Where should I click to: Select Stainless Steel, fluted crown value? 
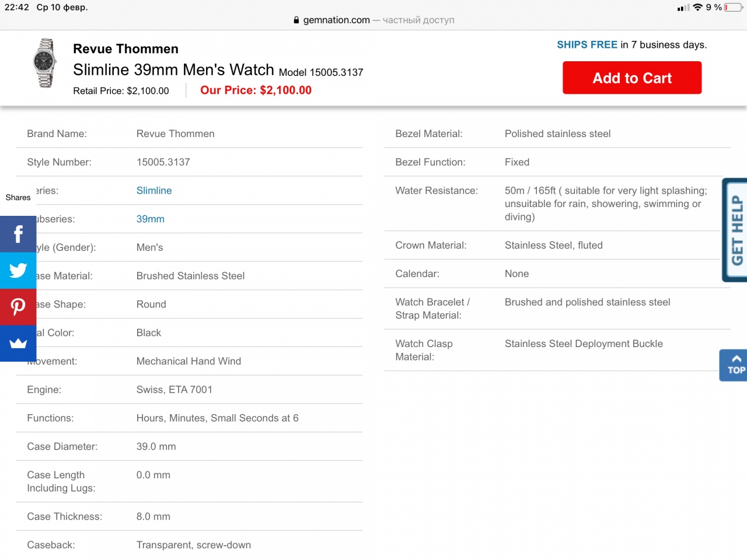(x=554, y=246)
